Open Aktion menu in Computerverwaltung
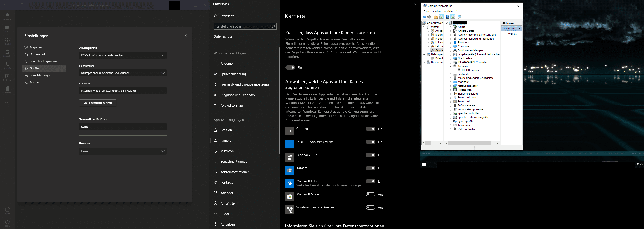Screen dimensions: 644x229 pyautogui.click(x=436, y=12)
